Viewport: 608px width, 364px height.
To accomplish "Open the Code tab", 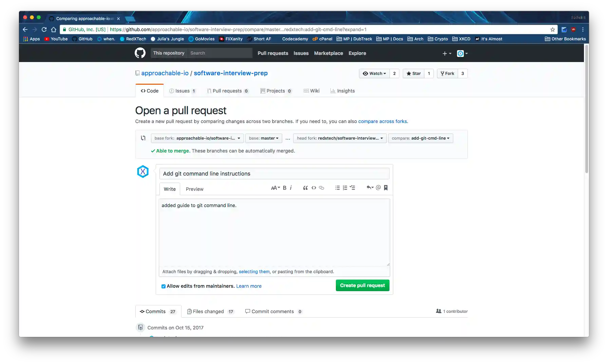I will tap(150, 91).
